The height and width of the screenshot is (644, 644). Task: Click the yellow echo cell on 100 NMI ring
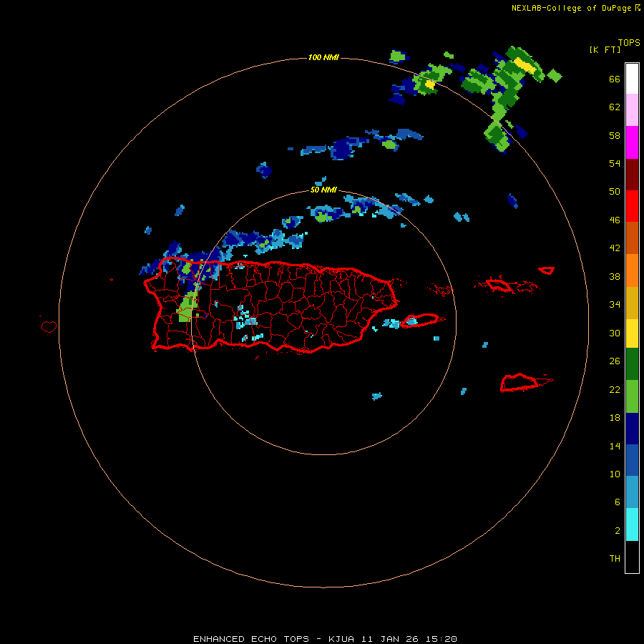[x=429, y=84]
